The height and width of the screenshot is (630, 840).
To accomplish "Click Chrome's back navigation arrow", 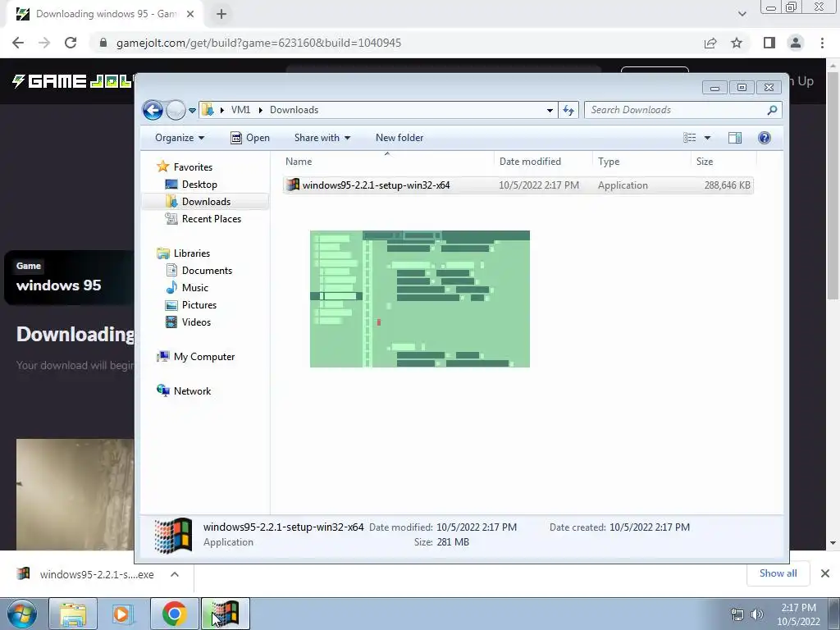I will pyautogui.click(x=18, y=43).
